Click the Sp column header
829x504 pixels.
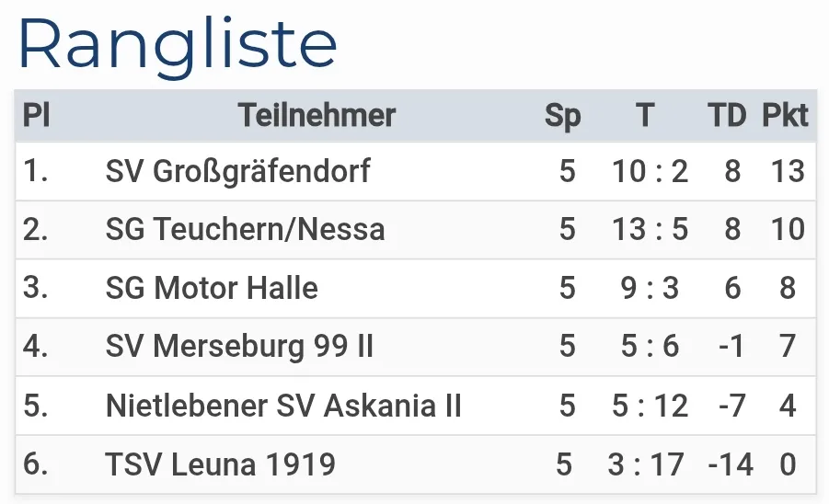tap(562, 116)
